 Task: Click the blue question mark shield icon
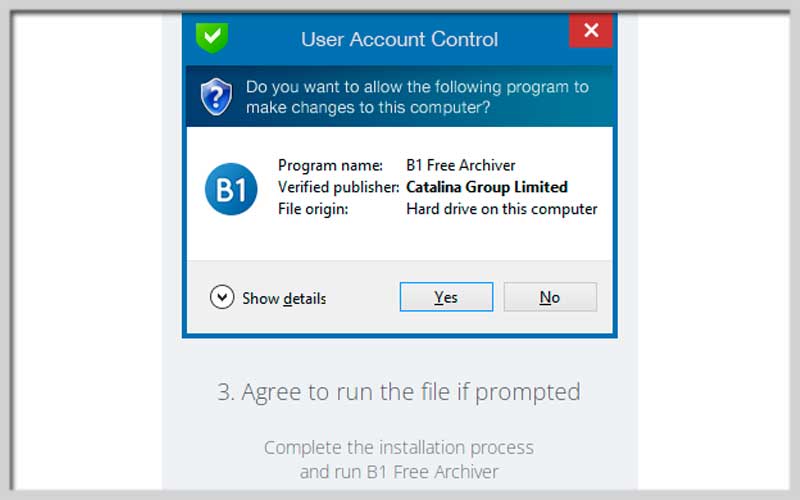(216, 97)
